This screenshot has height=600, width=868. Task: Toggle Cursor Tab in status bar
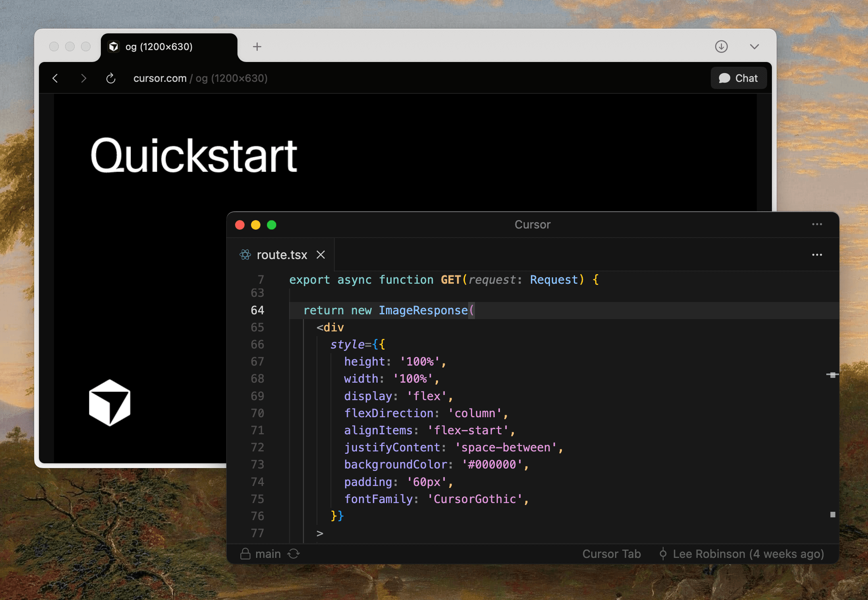tap(611, 554)
